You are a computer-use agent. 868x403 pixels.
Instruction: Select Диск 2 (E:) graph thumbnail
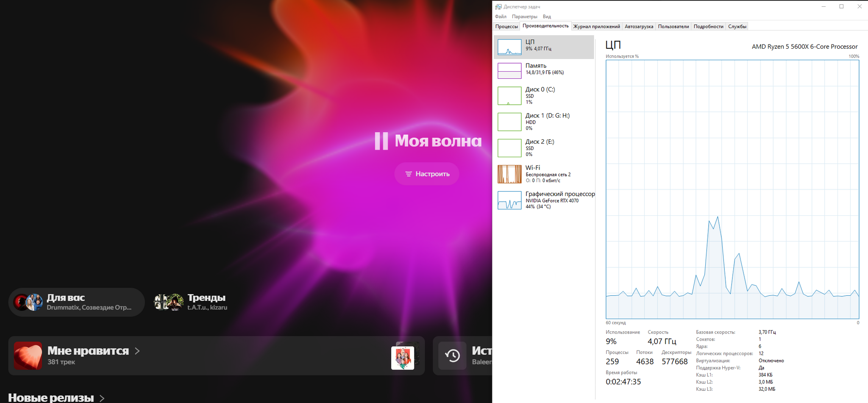pos(509,148)
